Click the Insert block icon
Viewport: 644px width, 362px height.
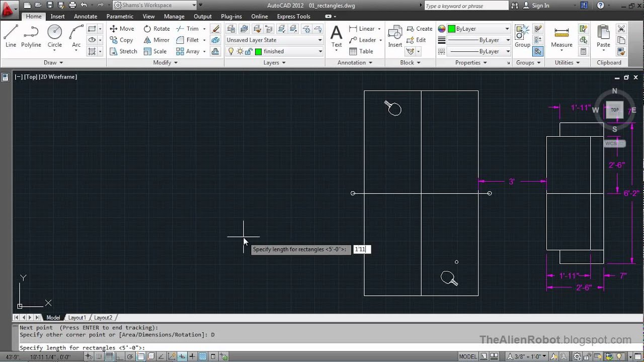(395, 36)
